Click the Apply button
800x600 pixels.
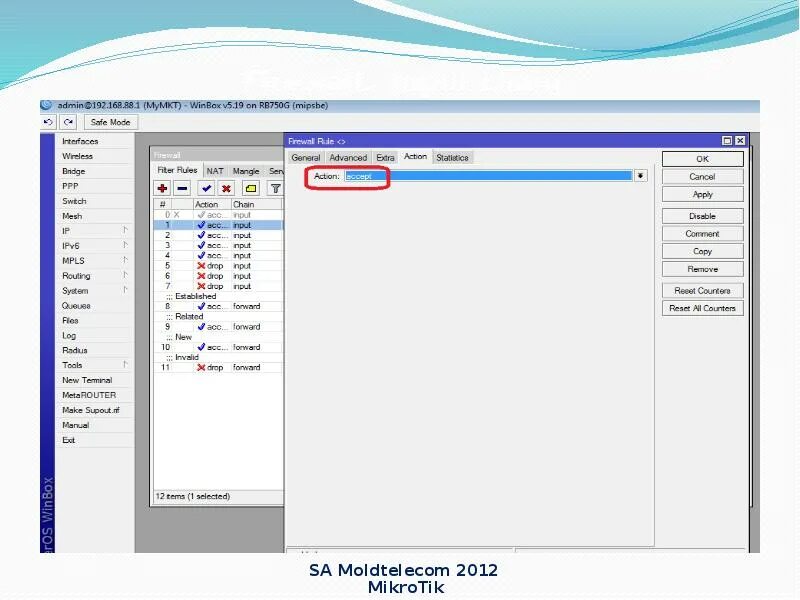point(703,194)
